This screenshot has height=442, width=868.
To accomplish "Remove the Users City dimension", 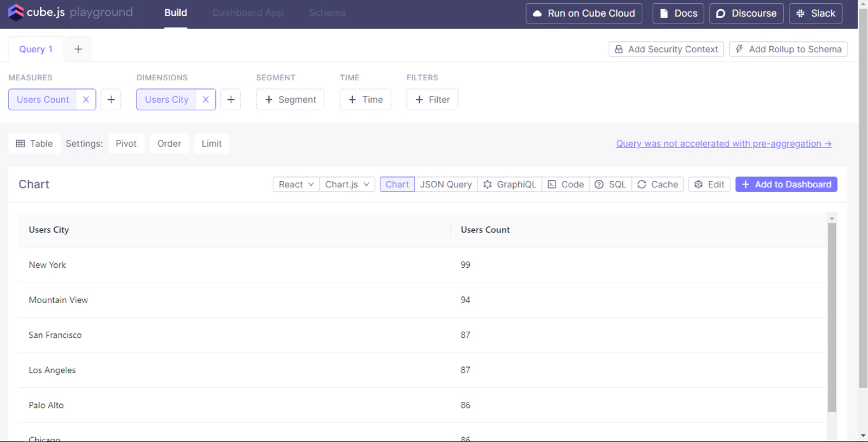I will (206, 99).
